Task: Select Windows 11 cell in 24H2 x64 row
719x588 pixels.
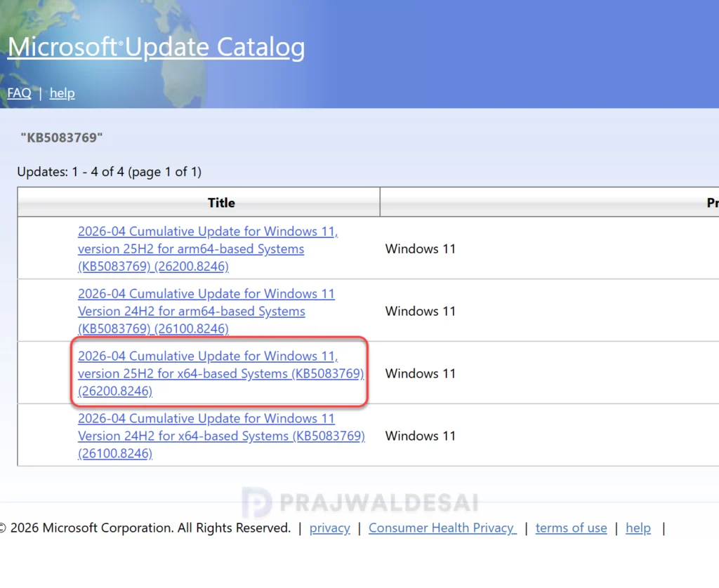Action: (421, 436)
